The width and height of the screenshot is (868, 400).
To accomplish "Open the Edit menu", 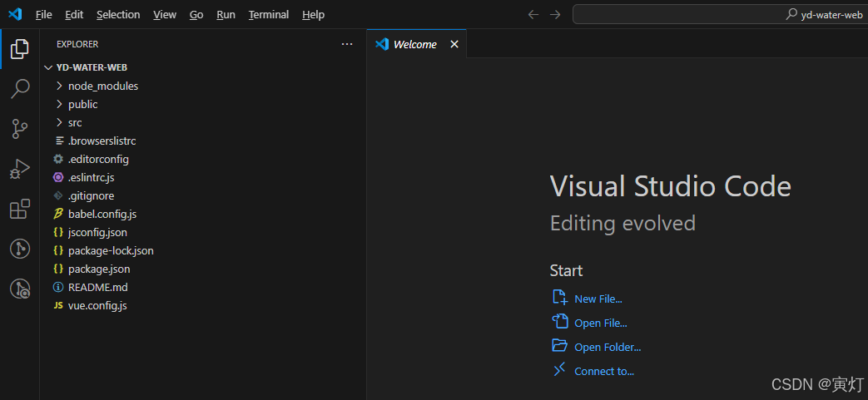I will 74,15.
